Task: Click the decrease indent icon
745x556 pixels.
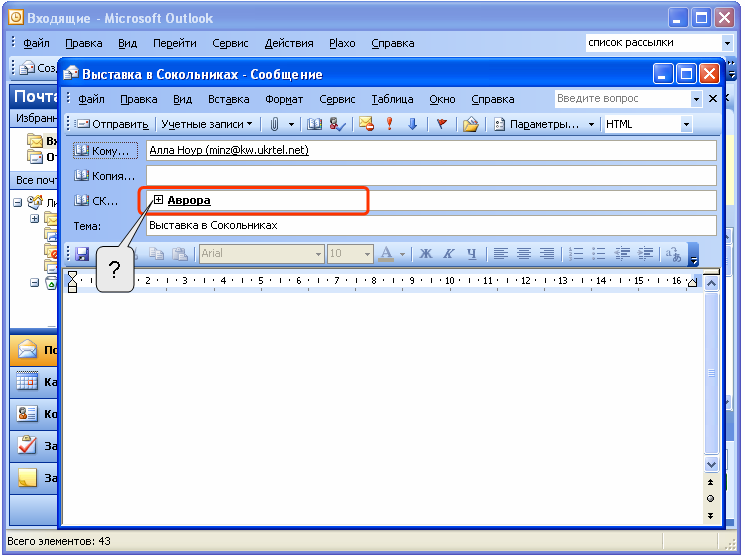Action: point(622,254)
